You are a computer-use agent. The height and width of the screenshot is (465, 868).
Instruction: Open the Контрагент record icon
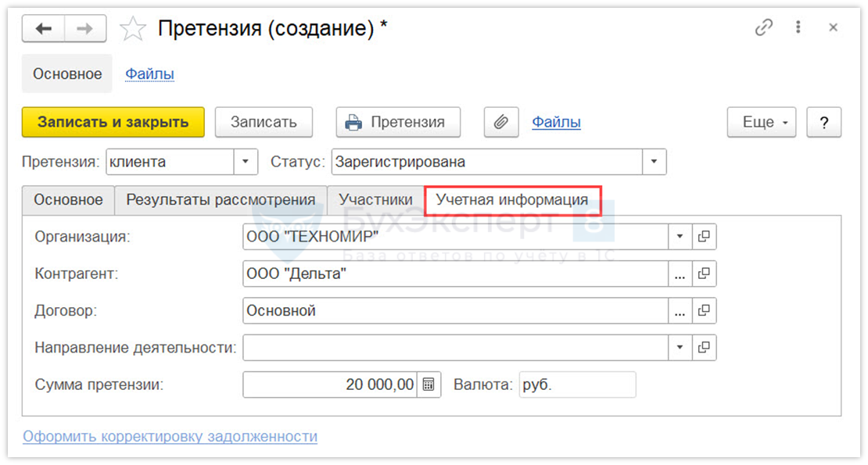[704, 274]
